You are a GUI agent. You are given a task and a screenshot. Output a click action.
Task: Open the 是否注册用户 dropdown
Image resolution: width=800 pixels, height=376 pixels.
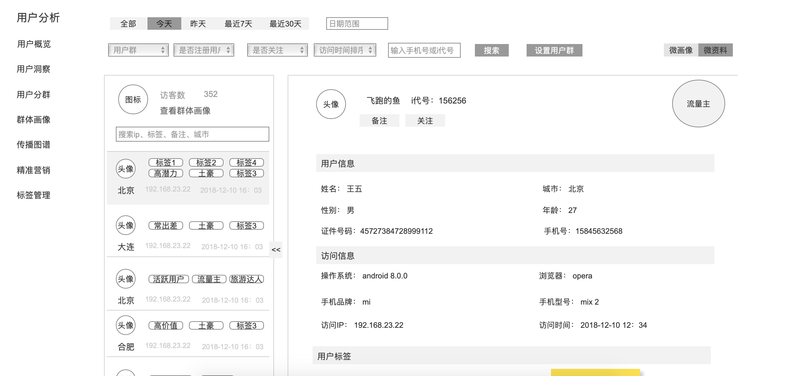204,50
